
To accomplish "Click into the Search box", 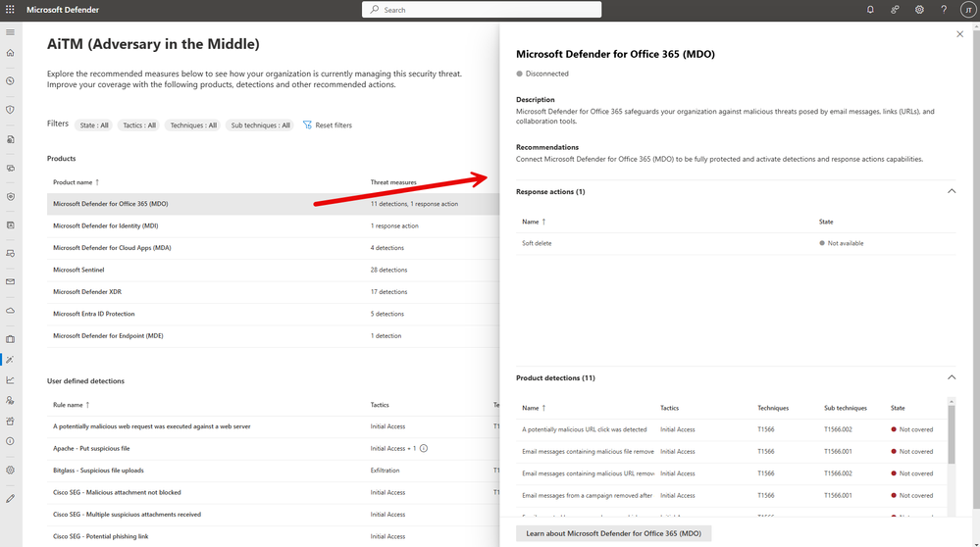I will pyautogui.click(x=482, y=10).
